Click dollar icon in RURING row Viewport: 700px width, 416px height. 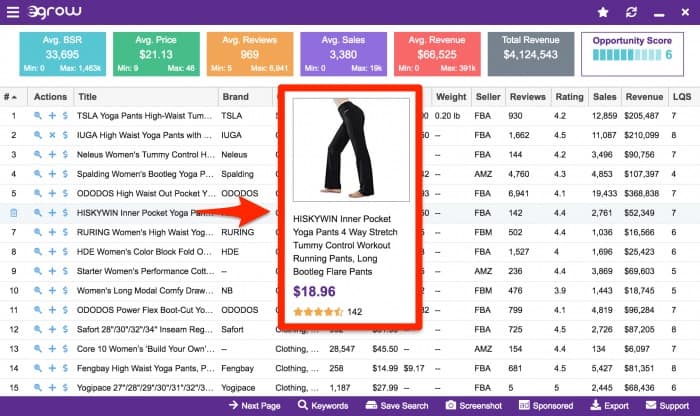[65, 232]
